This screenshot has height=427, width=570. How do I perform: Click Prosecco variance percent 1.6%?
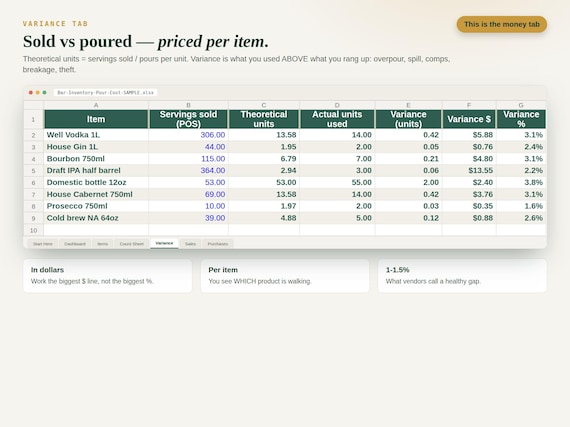521,206
